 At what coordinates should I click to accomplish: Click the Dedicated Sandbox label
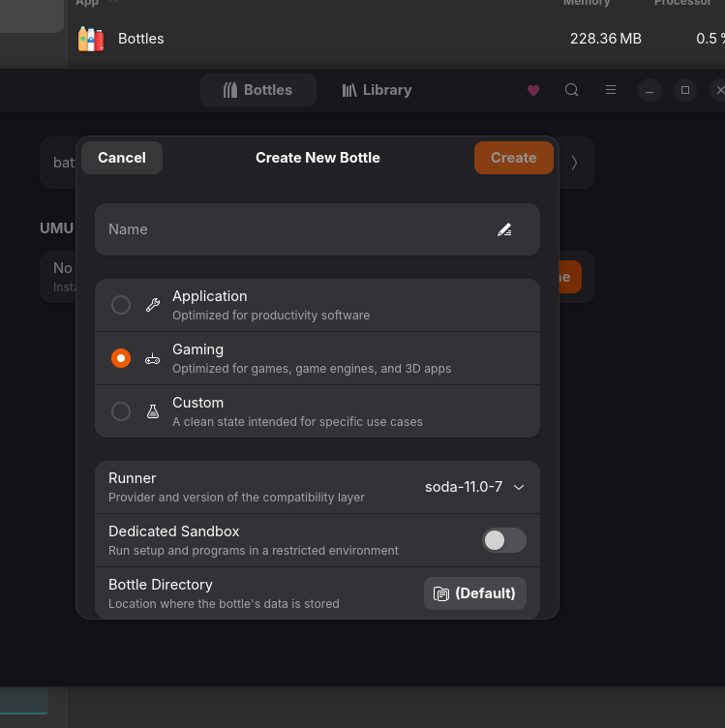(173, 531)
